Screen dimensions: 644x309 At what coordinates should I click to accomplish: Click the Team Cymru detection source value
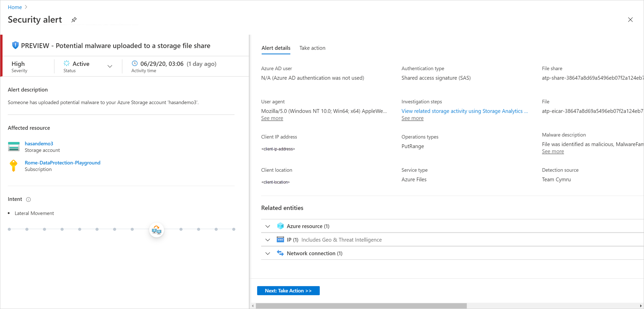point(556,180)
